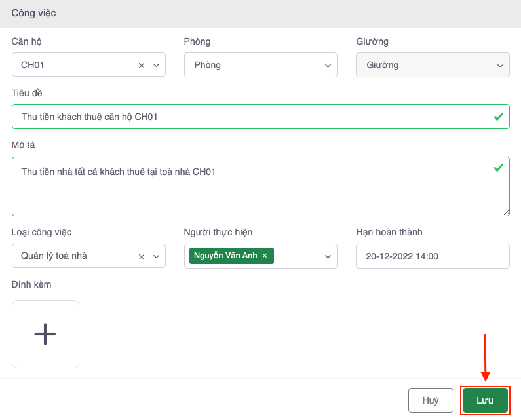Remove the Nguyễn Văn Anh tag
The image size is (521, 420).
pyautogui.click(x=265, y=256)
